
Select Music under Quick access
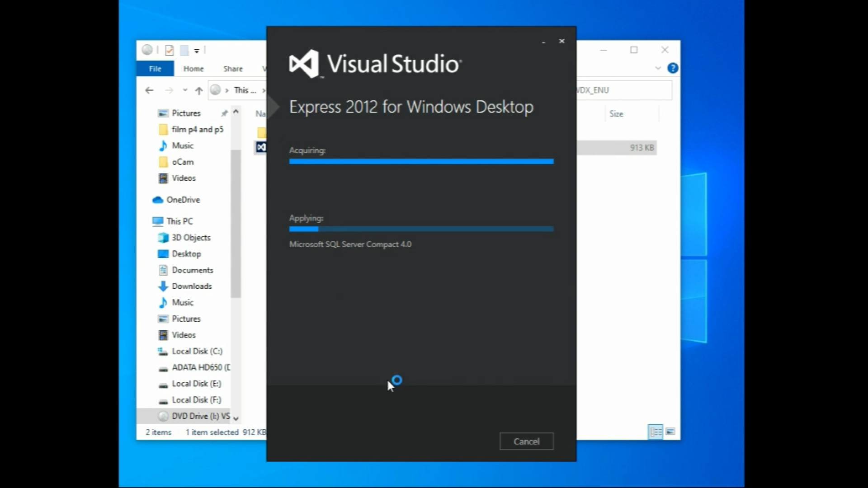click(x=183, y=145)
